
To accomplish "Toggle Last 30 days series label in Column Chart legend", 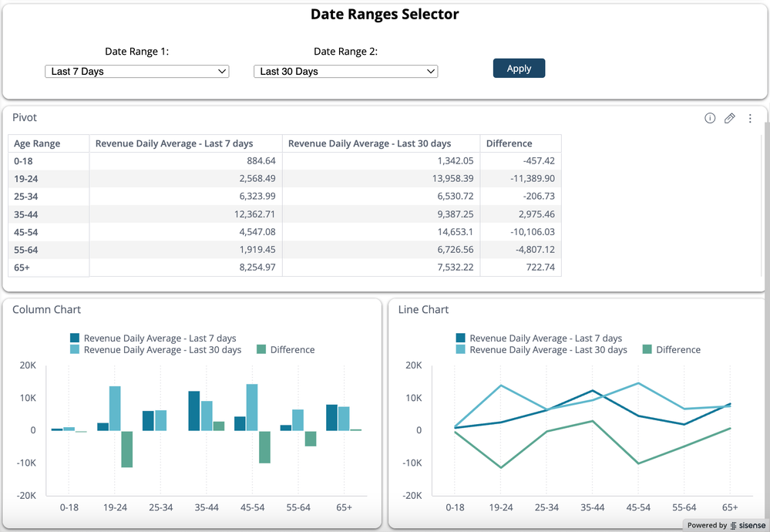I will pyautogui.click(x=162, y=349).
